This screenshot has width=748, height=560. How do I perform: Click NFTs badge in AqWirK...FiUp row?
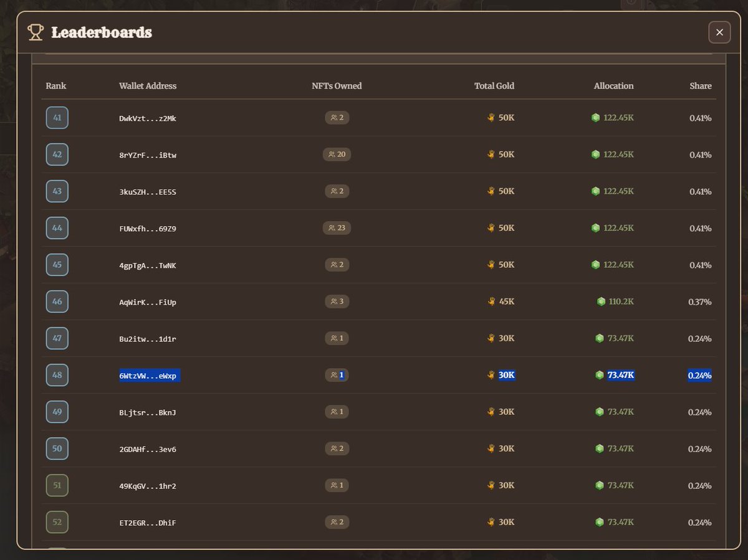(x=337, y=301)
